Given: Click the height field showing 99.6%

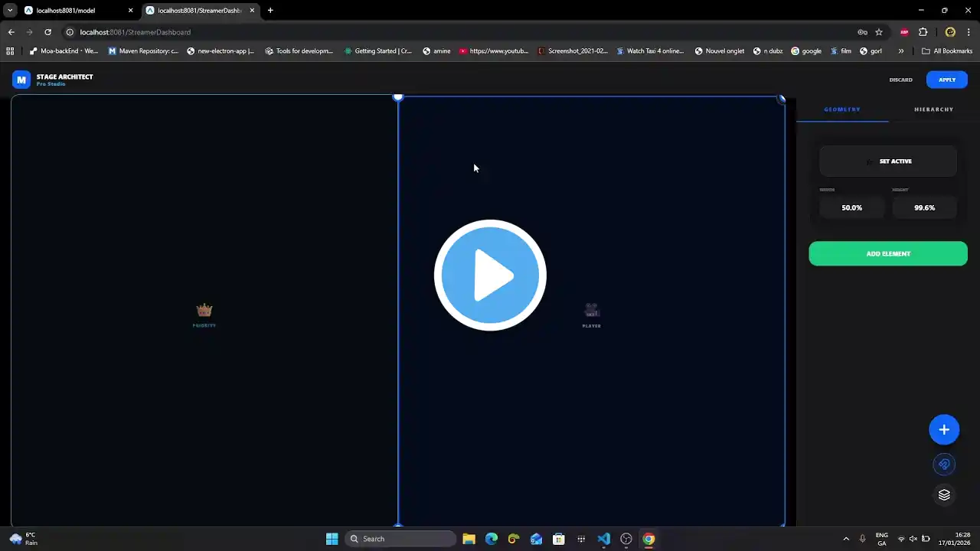Looking at the screenshot, I should pos(925,207).
